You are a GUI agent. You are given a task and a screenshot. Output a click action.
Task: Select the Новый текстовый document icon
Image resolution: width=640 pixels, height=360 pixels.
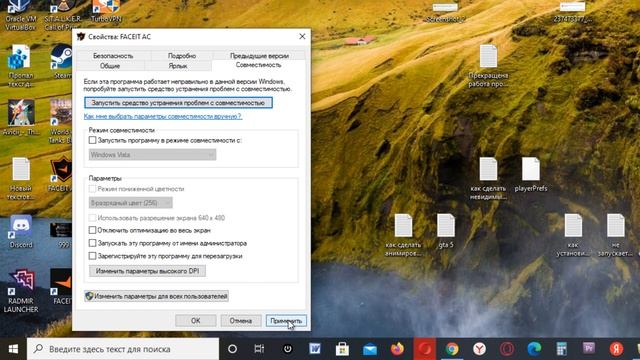[x=20, y=179]
